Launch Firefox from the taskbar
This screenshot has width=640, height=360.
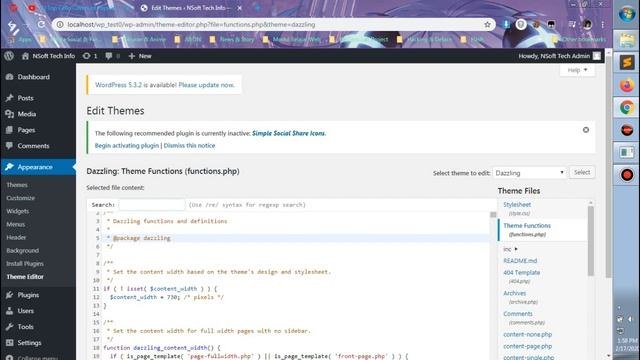click(x=627, y=85)
